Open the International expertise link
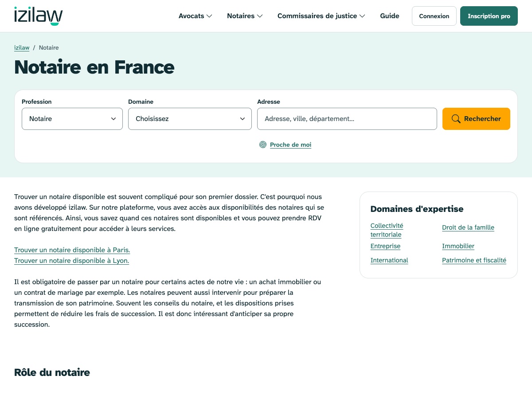Image resolution: width=532 pixels, height=399 pixels. pyautogui.click(x=389, y=260)
